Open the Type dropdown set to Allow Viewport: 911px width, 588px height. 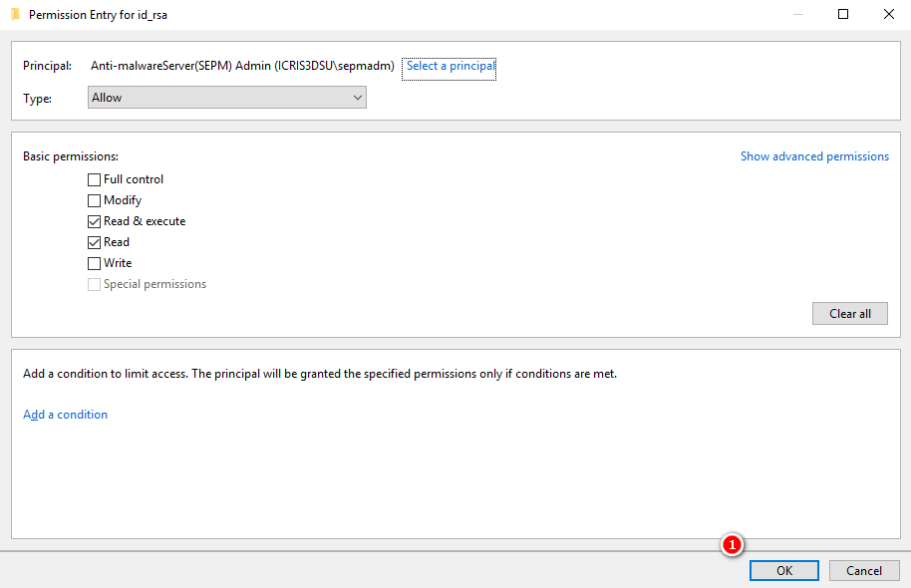(227, 98)
